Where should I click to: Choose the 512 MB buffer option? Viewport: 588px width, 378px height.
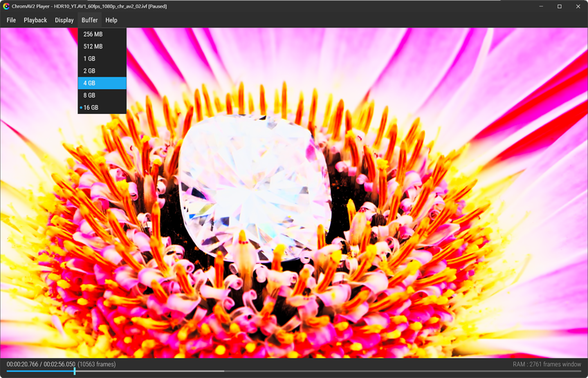102,46
